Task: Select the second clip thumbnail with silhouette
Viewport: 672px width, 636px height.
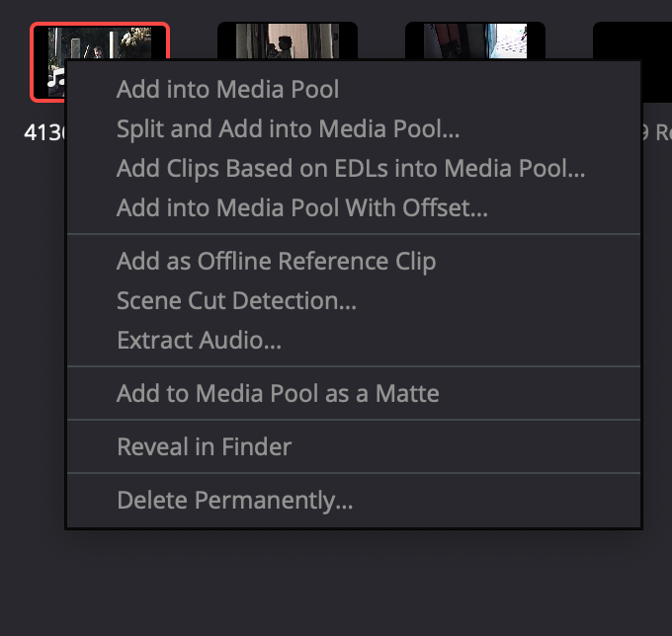Action: coord(288,40)
